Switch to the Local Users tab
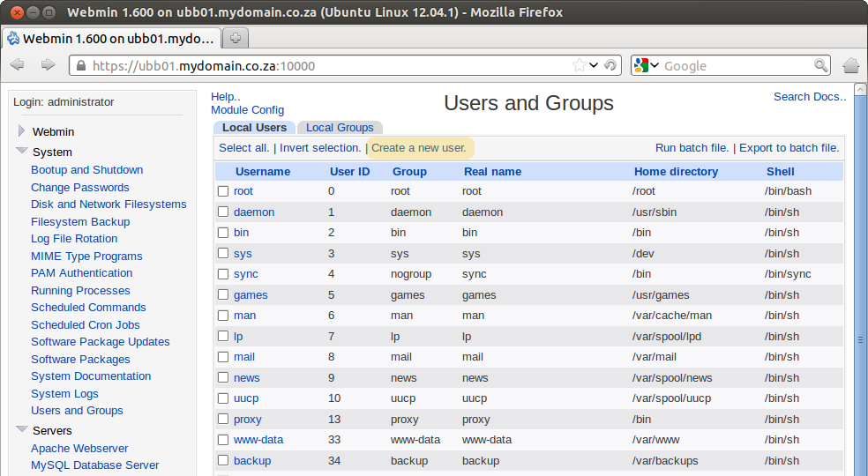This screenshot has height=476, width=868. [x=255, y=127]
